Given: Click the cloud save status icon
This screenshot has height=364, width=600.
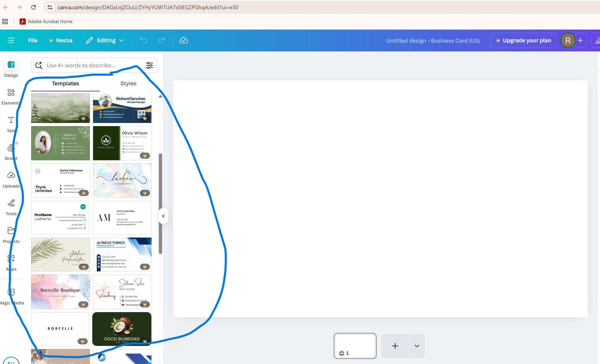Looking at the screenshot, I should pos(184,40).
